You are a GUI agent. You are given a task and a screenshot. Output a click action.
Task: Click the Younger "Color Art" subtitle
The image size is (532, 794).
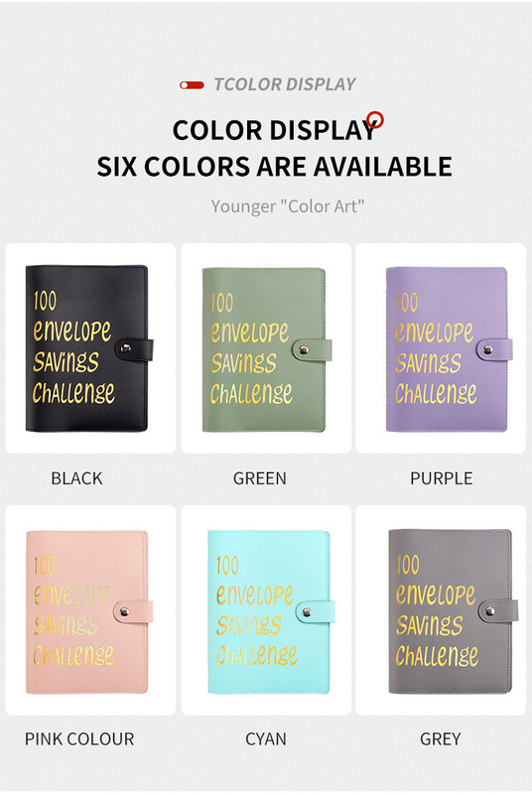tap(288, 206)
